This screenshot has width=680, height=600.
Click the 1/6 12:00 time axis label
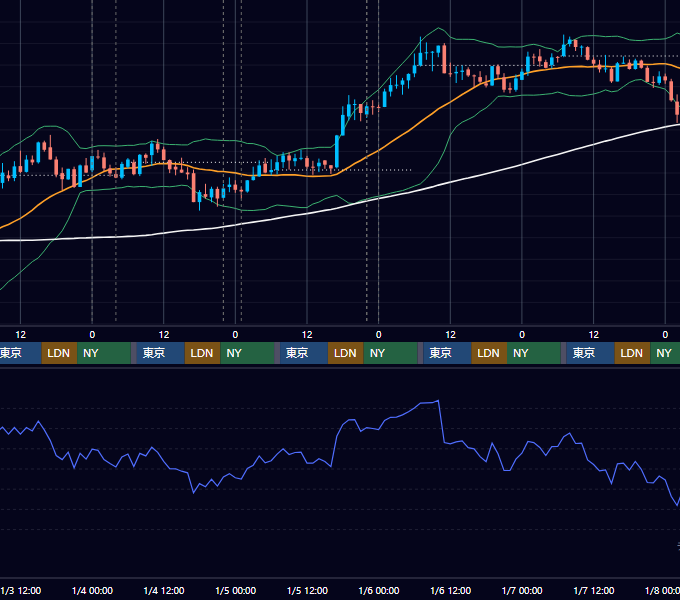click(x=451, y=590)
